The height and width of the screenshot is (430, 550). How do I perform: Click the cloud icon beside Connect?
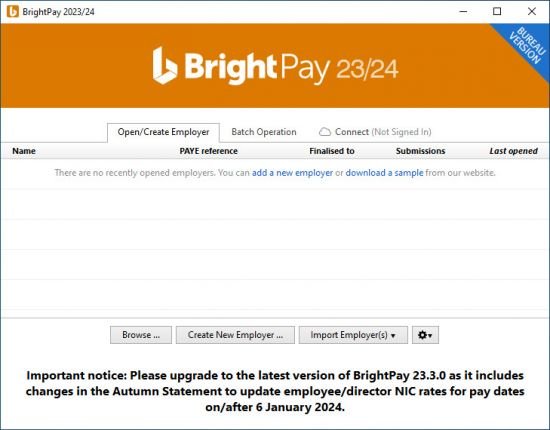click(x=325, y=132)
